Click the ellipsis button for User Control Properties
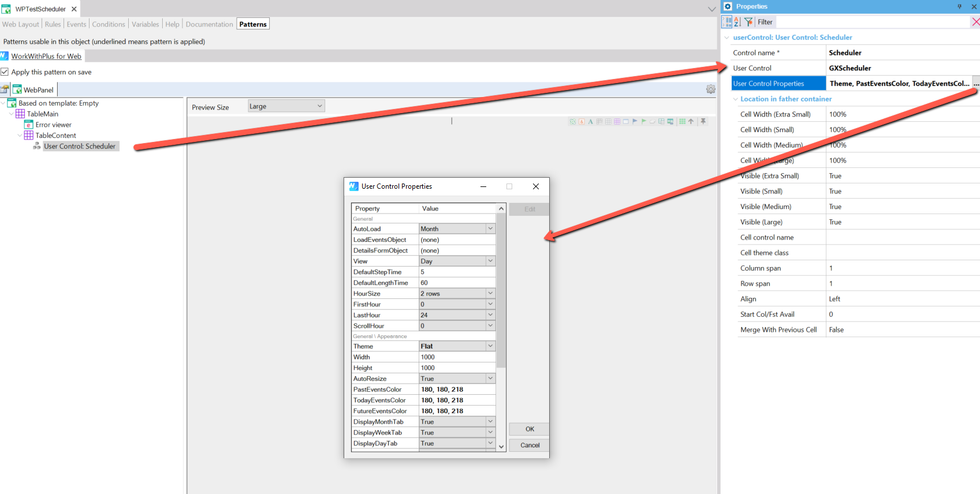 coord(976,84)
